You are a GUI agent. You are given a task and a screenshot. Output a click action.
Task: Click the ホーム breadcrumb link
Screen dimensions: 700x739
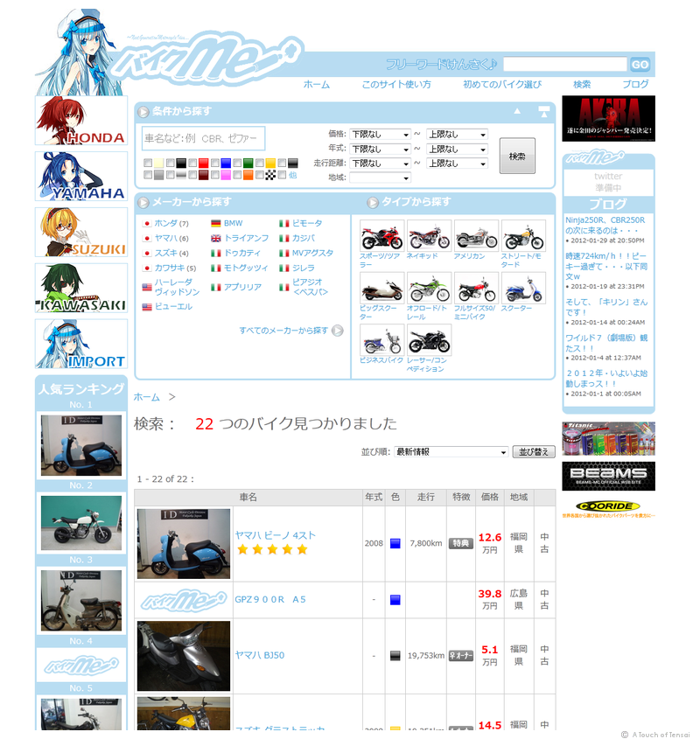point(147,397)
